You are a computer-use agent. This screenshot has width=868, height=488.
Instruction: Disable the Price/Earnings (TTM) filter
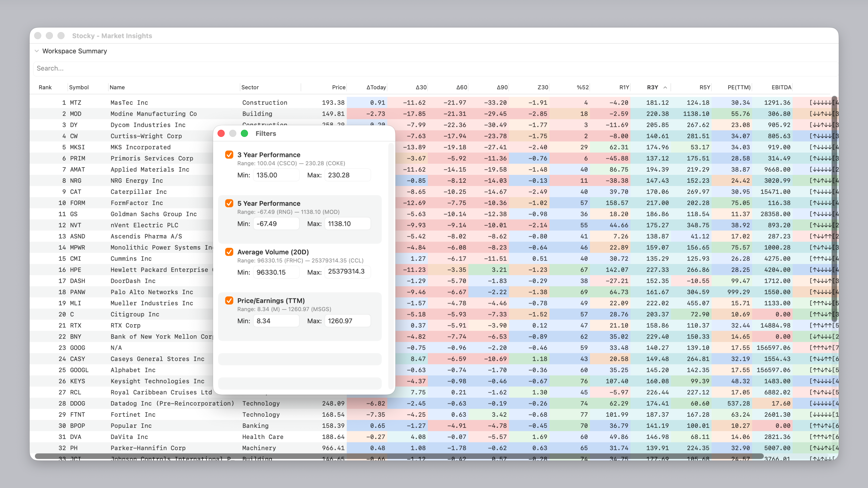point(229,300)
